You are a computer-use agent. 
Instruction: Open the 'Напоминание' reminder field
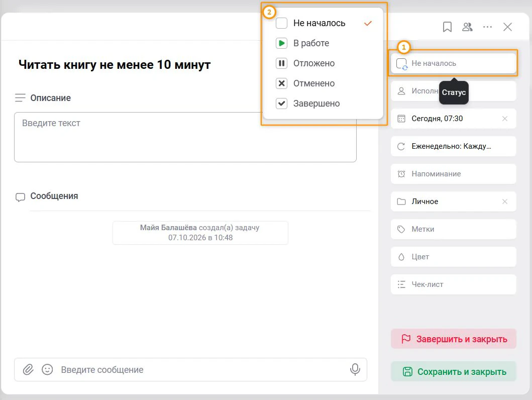[453, 174]
